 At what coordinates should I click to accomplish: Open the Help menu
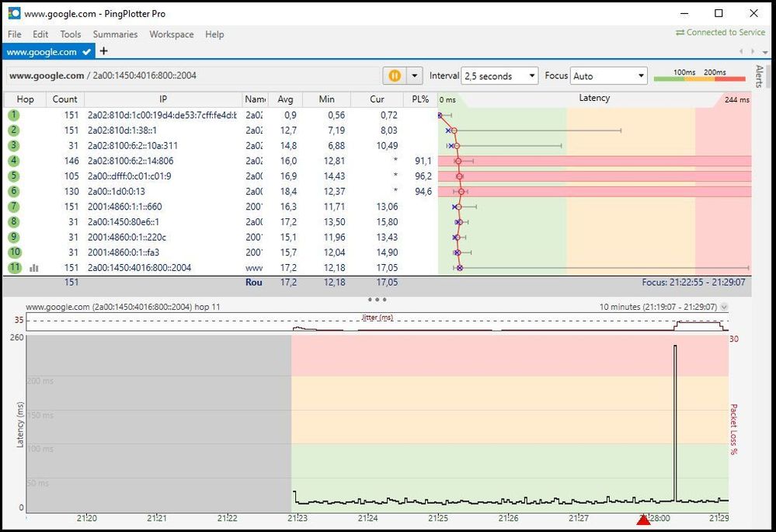214,34
